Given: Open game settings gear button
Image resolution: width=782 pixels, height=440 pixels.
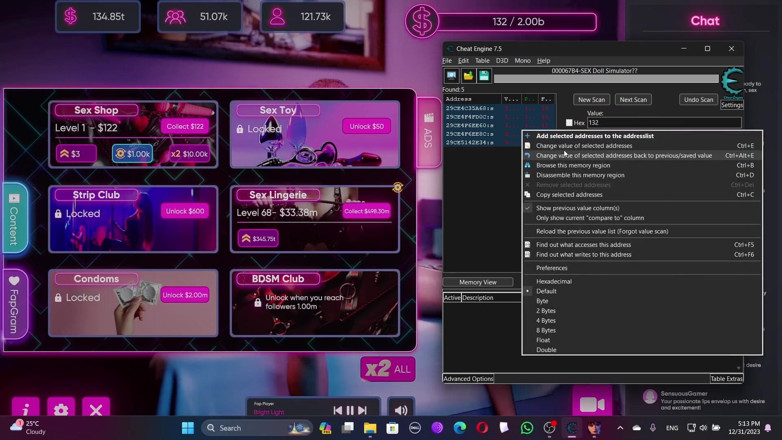Looking at the screenshot, I should coord(61,410).
